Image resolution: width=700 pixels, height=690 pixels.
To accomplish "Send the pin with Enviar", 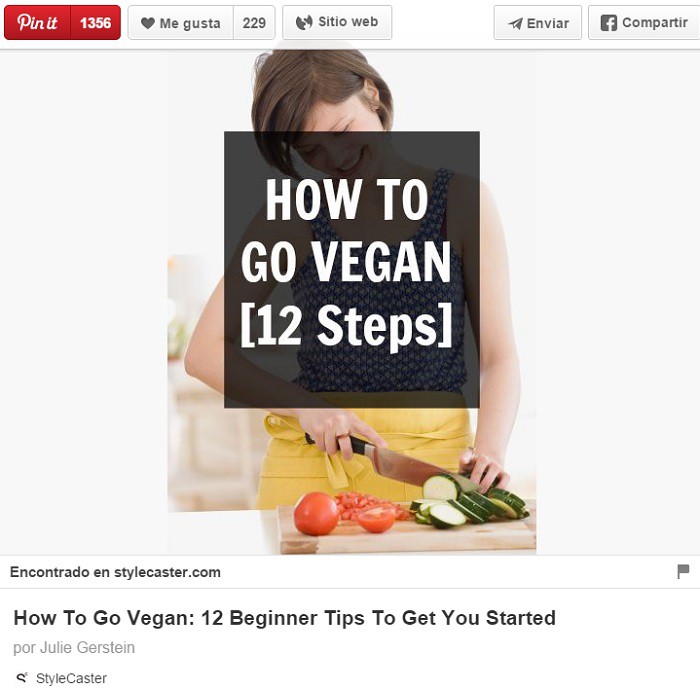I will pos(538,22).
